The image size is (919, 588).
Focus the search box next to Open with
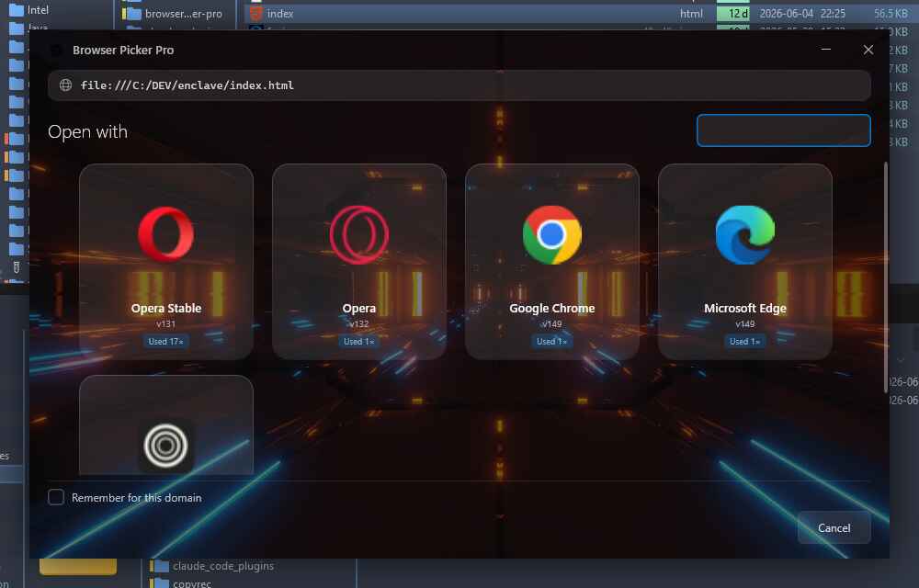coord(784,130)
